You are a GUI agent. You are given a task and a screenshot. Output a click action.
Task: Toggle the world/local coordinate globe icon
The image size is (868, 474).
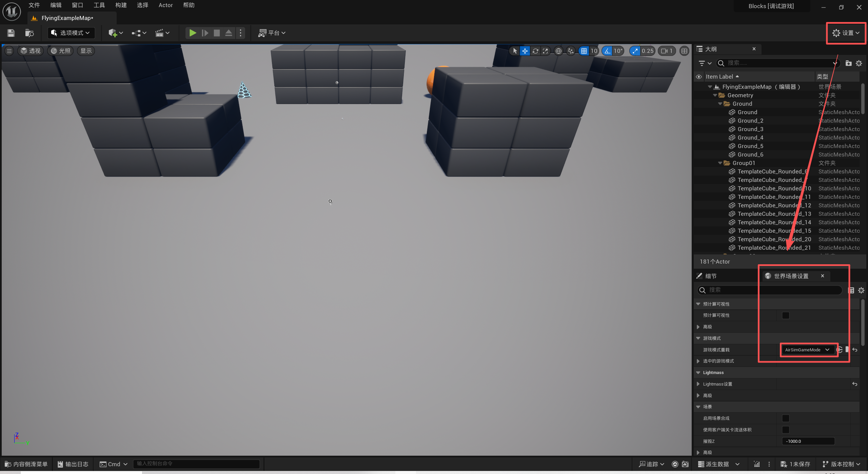click(x=558, y=51)
